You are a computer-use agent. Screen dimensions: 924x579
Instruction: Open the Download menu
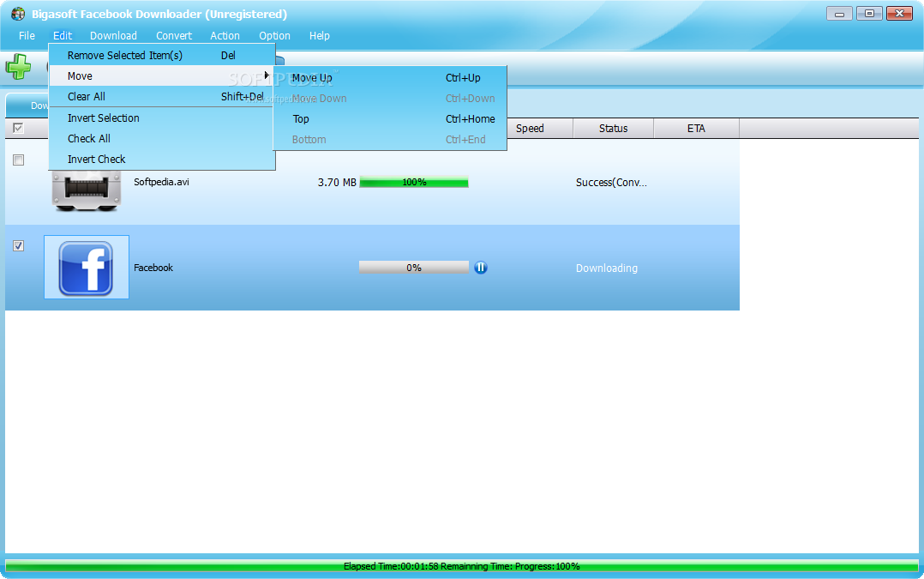tap(113, 35)
